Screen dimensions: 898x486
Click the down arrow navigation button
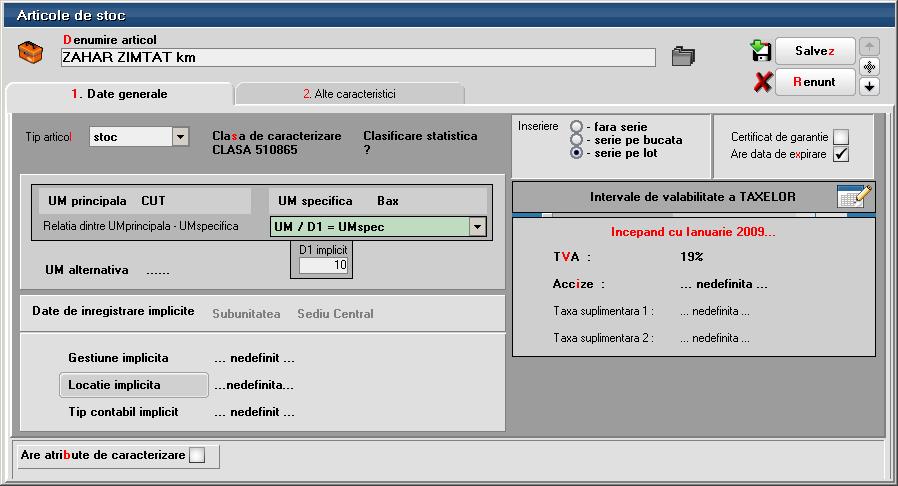869,86
